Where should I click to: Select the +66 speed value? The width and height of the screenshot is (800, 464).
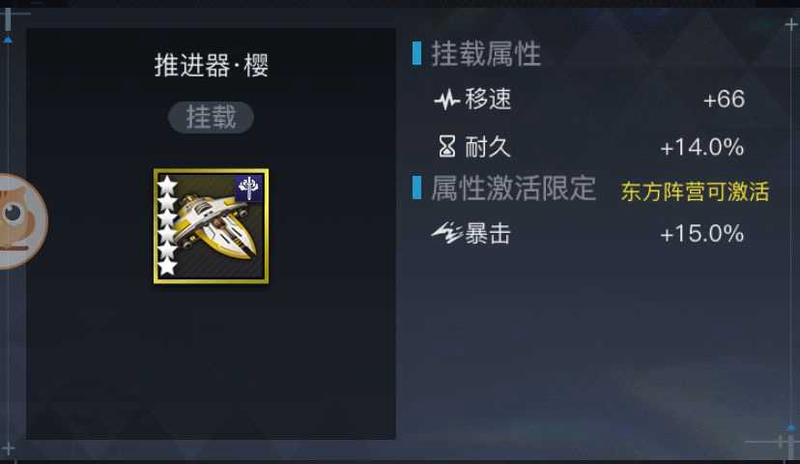pyautogui.click(x=723, y=99)
